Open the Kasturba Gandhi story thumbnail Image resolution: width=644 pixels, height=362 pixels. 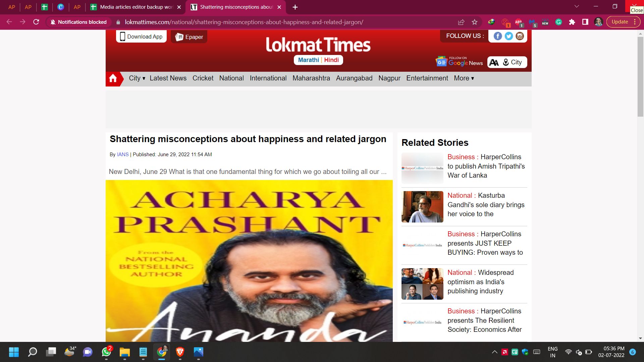(x=422, y=207)
